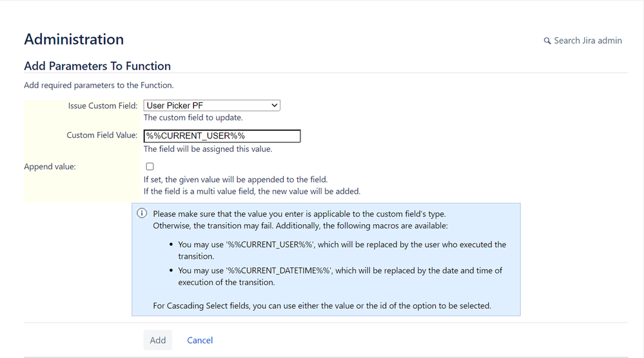Open the Issue Custom Field dropdown
This screenshot has width=644, height=358.
point(212,106)
